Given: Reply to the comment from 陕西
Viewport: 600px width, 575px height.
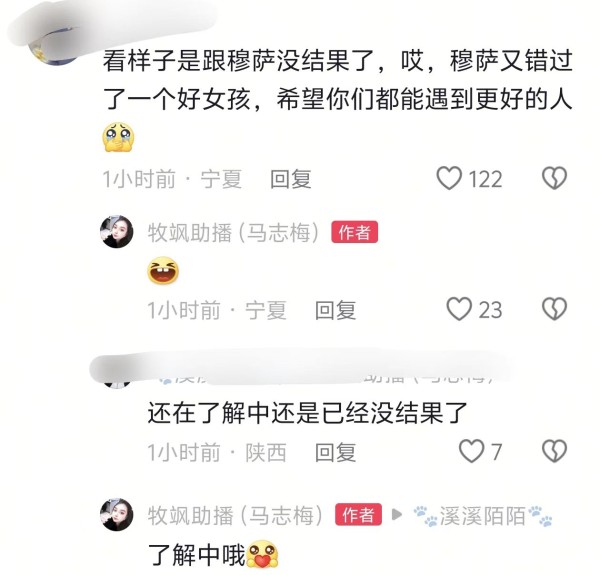Looking at the screenshot, I should click(336, 452).
